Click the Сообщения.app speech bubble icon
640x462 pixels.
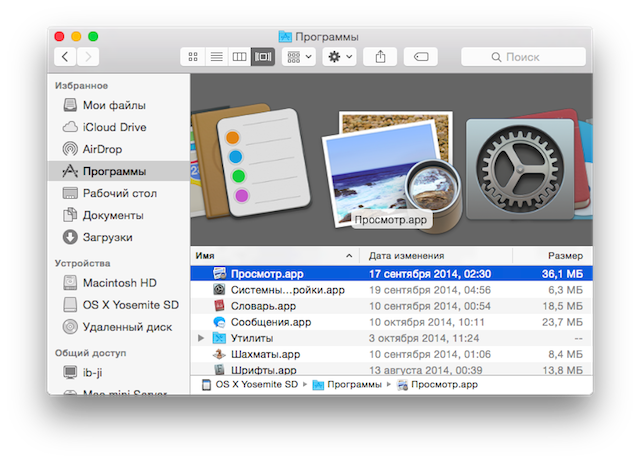220,322
